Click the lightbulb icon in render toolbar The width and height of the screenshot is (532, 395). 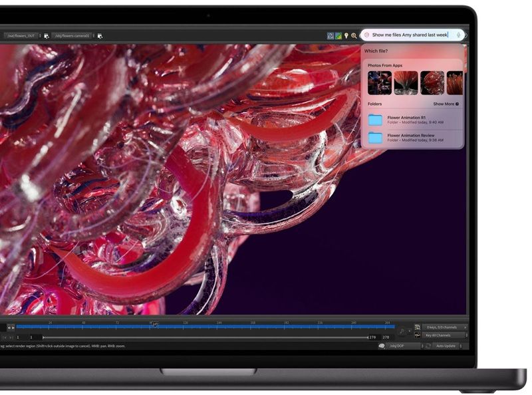tap(346, 36)
